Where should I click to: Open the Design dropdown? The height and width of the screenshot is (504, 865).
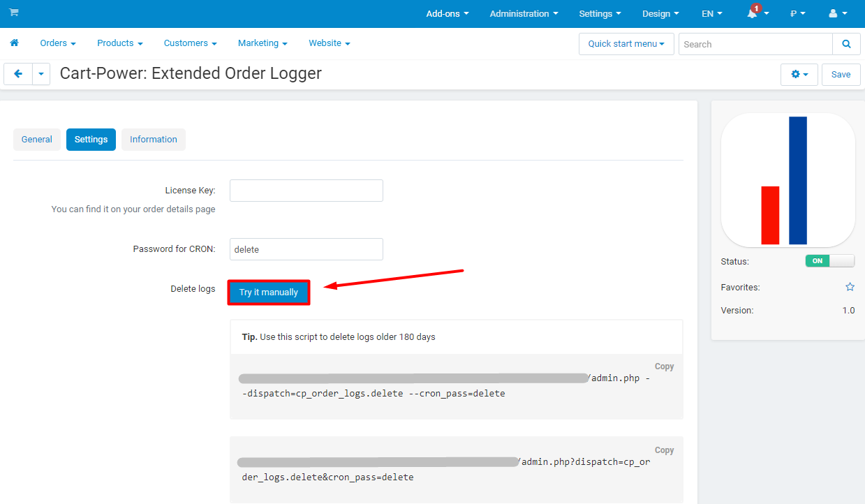[x=660, y=14]
